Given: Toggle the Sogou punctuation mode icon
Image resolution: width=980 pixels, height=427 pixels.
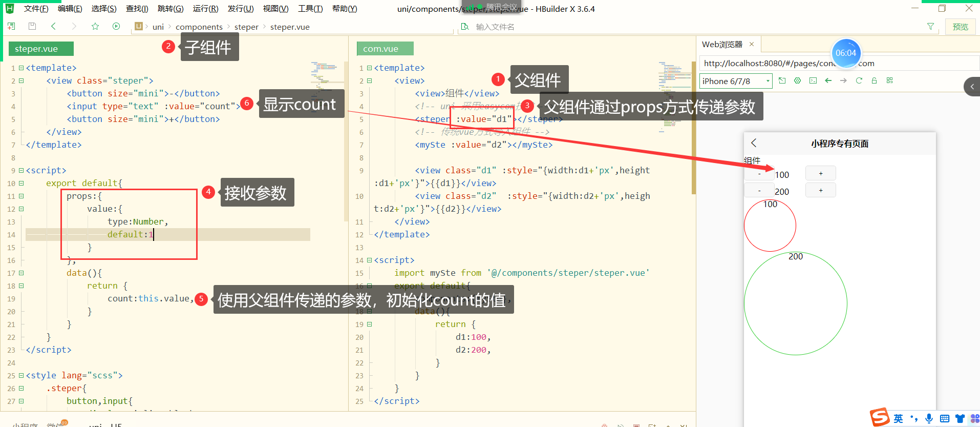Looking at the screenshot, I should 914,418.
